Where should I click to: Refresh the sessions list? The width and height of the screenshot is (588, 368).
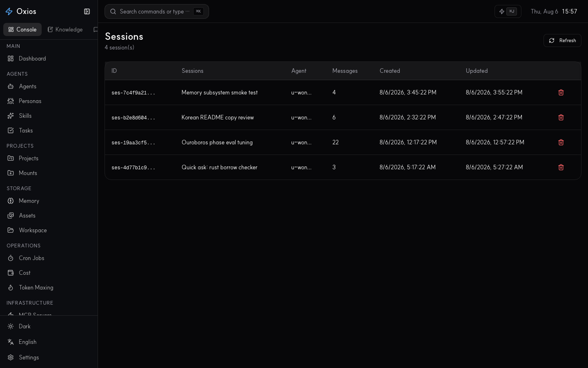(562, 40)
